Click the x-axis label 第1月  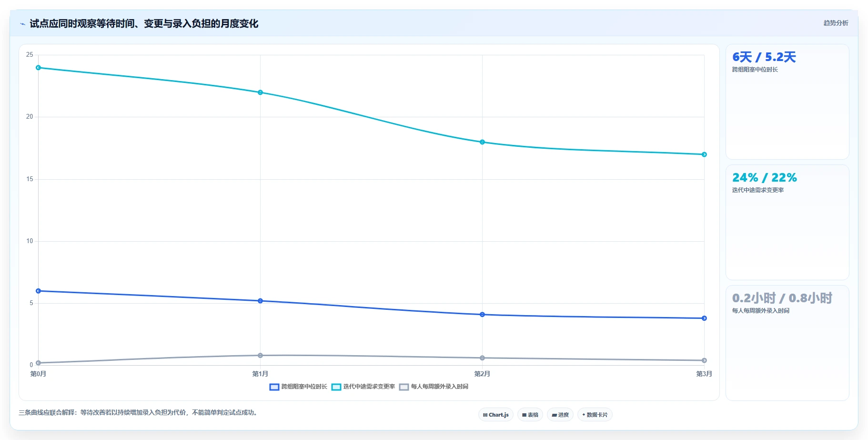click(x=260, y=374)
